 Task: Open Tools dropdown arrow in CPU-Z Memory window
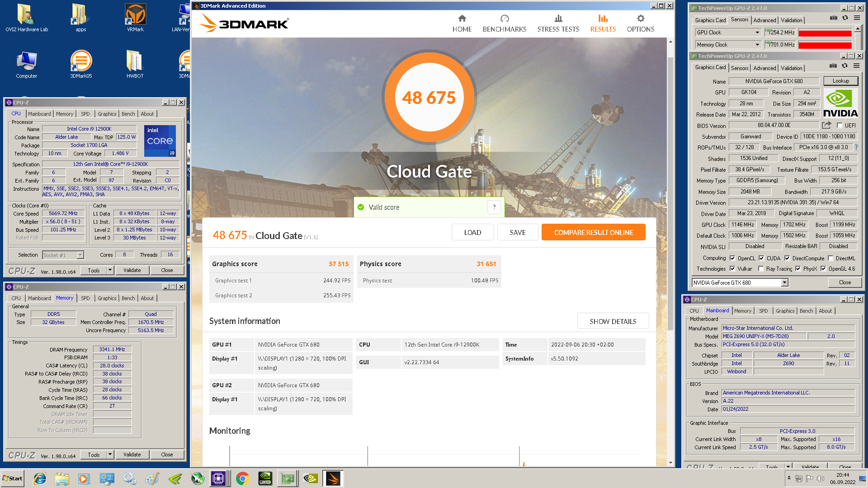[x=110, y=455]
